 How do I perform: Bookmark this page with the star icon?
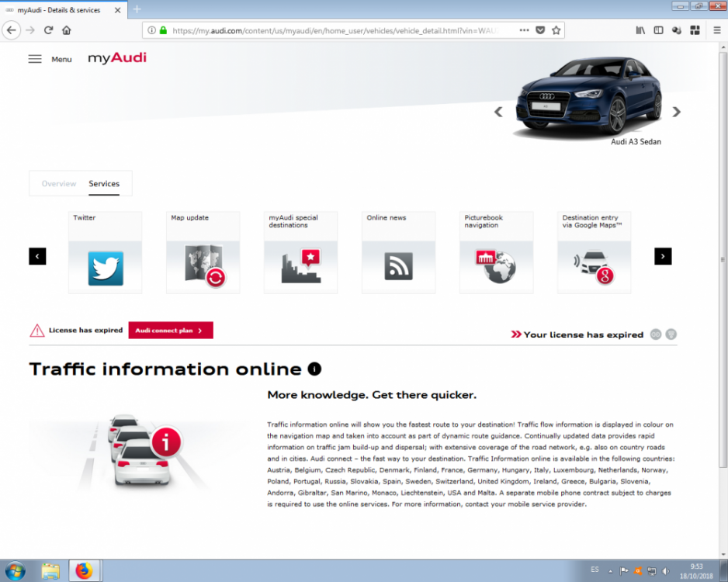(556, 30)
